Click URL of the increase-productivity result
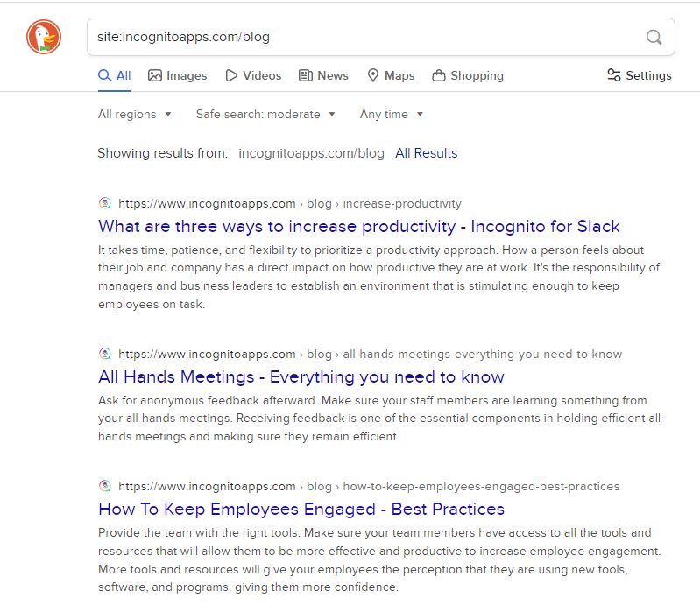 point(290,203)
